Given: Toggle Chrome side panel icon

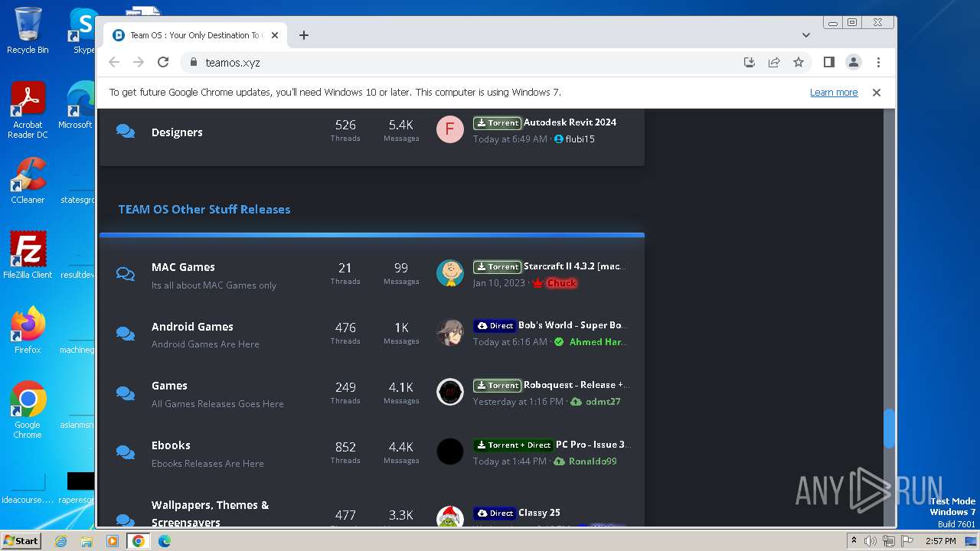Looking at the screenshot, I should click(x=828, y=62).
